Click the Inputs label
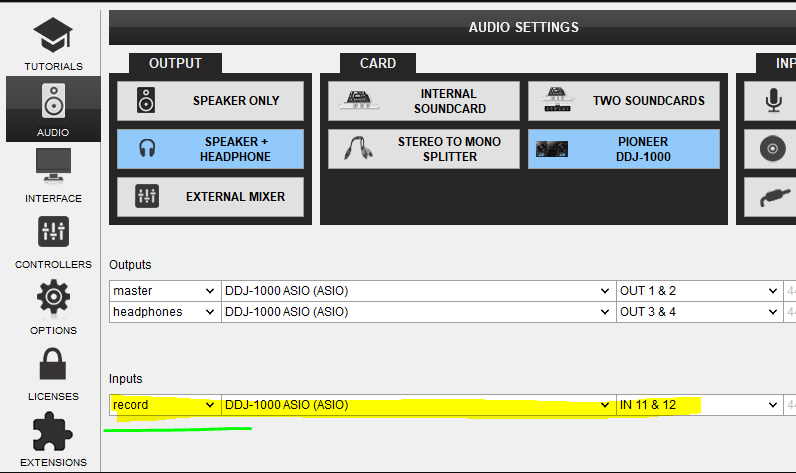 125,379
